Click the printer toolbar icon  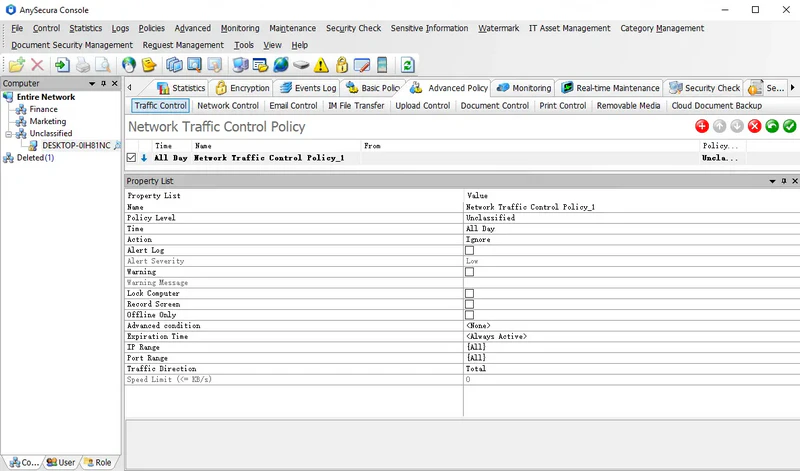[83, 65]
